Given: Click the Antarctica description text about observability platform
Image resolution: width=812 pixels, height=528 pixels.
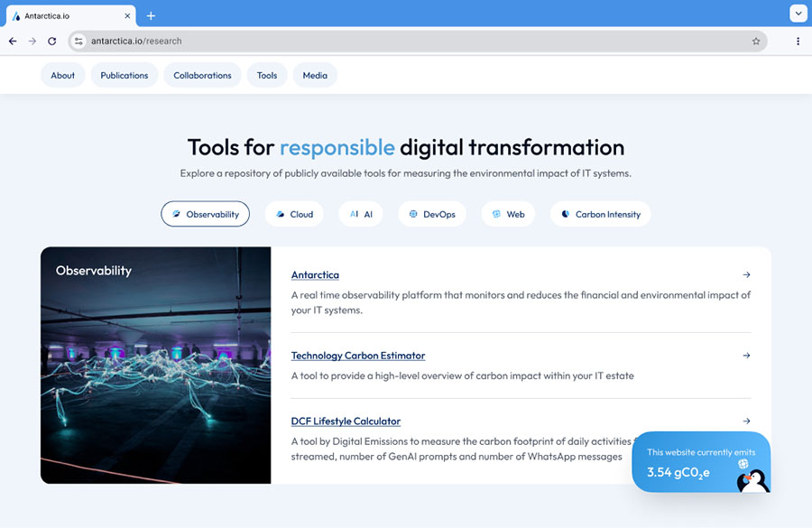Looking at the screenshot, I should (521, 302).
